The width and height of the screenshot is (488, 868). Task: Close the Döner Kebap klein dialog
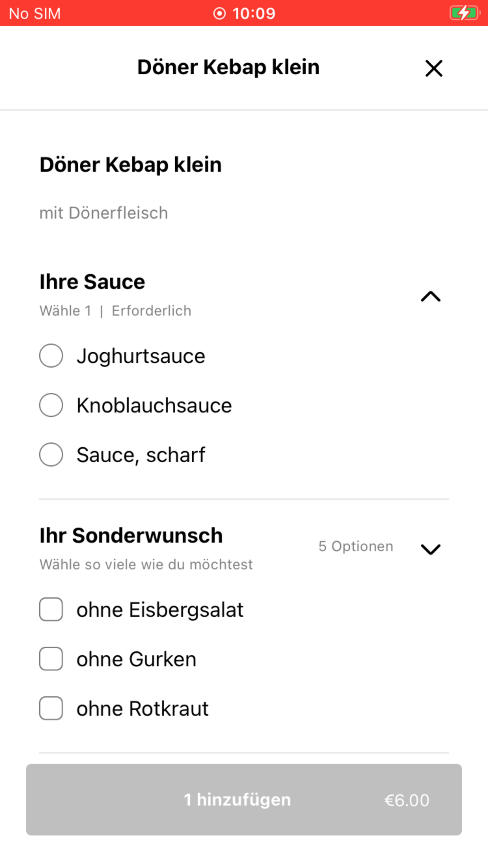click(434, 68)
